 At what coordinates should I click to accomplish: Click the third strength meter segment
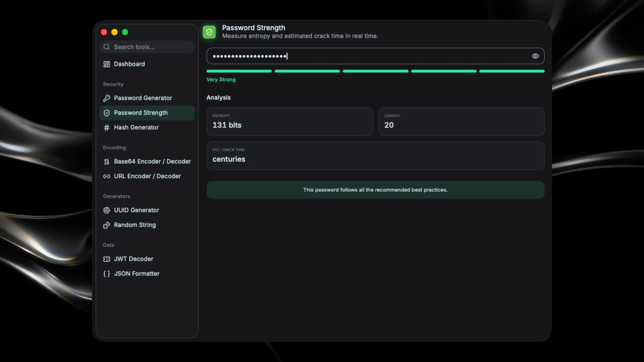(x=376, y=71)
